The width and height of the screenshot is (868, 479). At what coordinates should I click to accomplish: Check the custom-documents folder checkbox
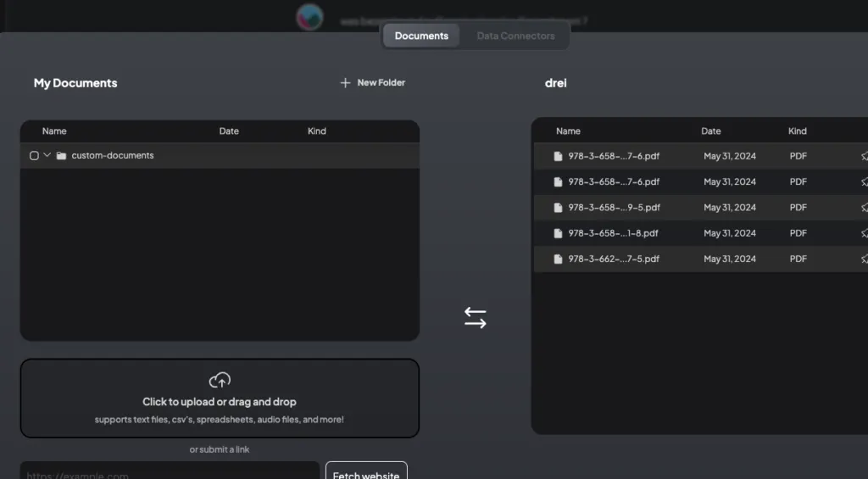[x=34, y=156]
